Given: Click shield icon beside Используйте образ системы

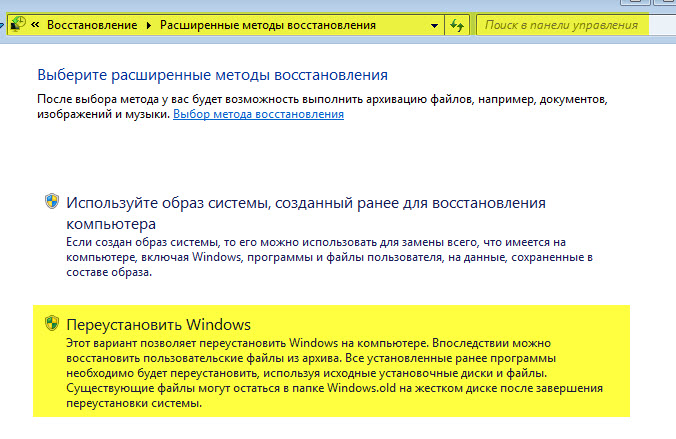Looking at the screenshot, I should [52, 201].
